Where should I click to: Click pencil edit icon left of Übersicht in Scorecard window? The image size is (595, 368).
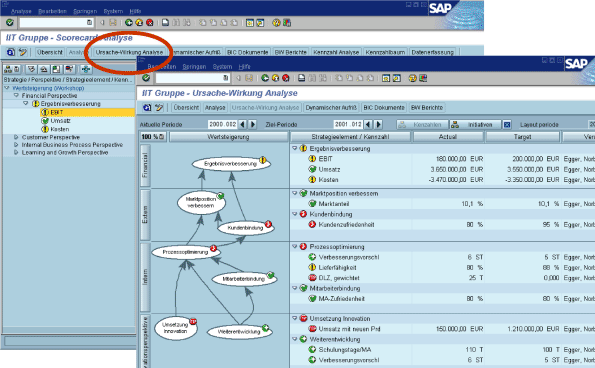[x=23, y=52]
